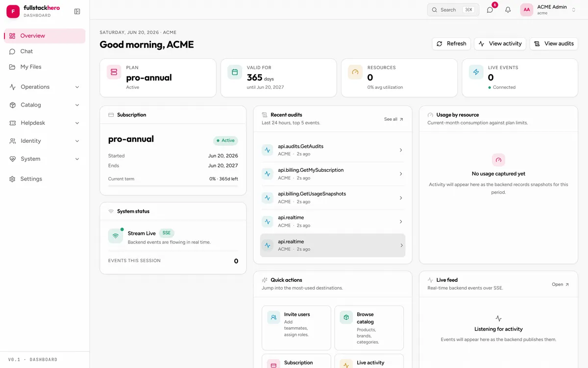This screenshot has height=368, width=588.
Task: Click the 'EVENTS THIS SESSION' label
Action: [x=134, y=261]
